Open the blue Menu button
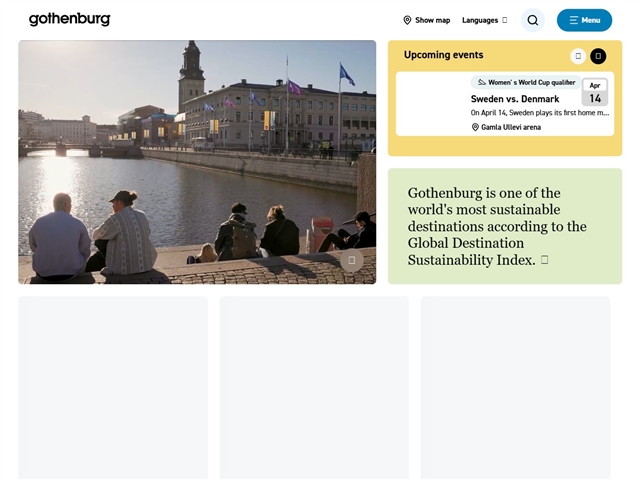Screen dimensions: 640x480 click(584, 20)
